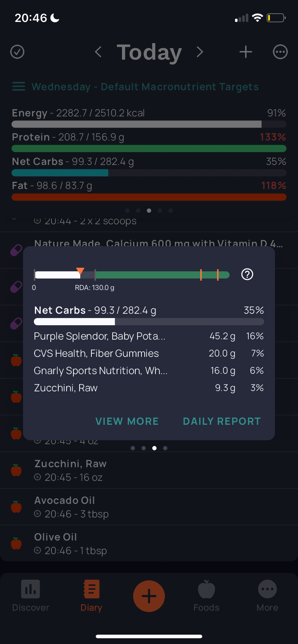Open hamburger menu beside macronutrient targets
This screenshot has width=298, height=644.
pos(19,87)
